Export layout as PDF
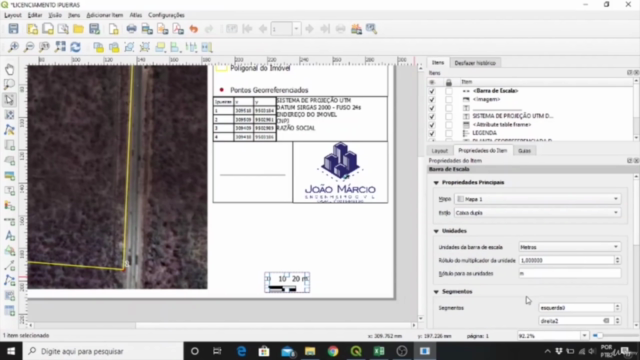 tap(178, 29)
